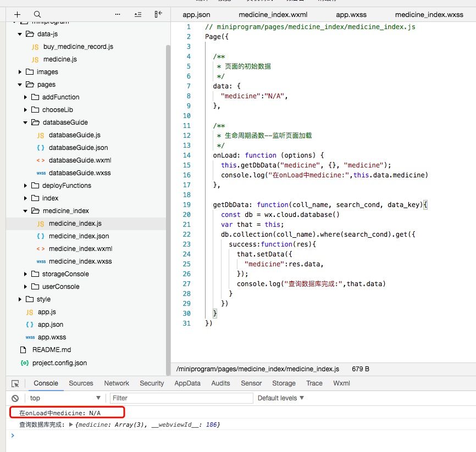Image resolution: width=476 pixels, height=452 pixels.
Task: Open medicine_index.js in the file tree
Action: (x=75, y=224)
